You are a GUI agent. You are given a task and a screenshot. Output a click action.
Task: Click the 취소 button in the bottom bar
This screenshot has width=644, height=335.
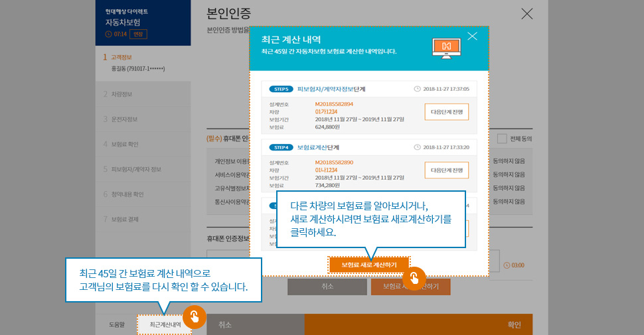pyautogui.click(x=256, y=325)
